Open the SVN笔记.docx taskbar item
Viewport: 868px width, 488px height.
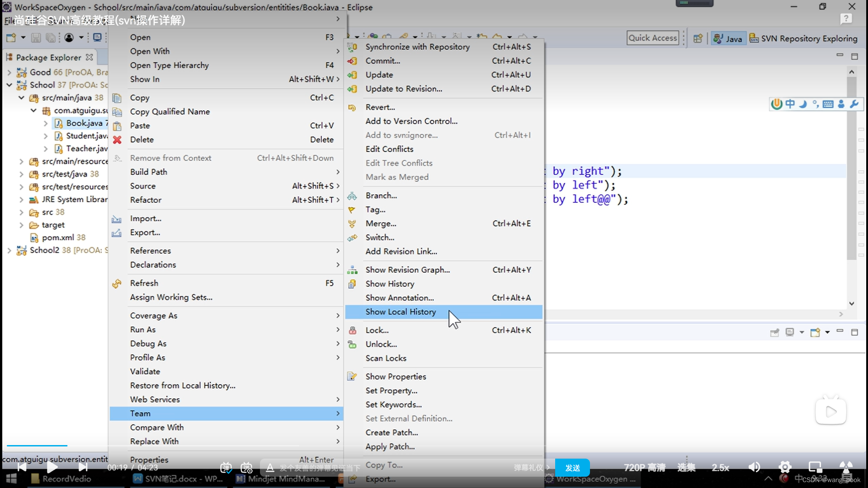[x=179, y=479]
